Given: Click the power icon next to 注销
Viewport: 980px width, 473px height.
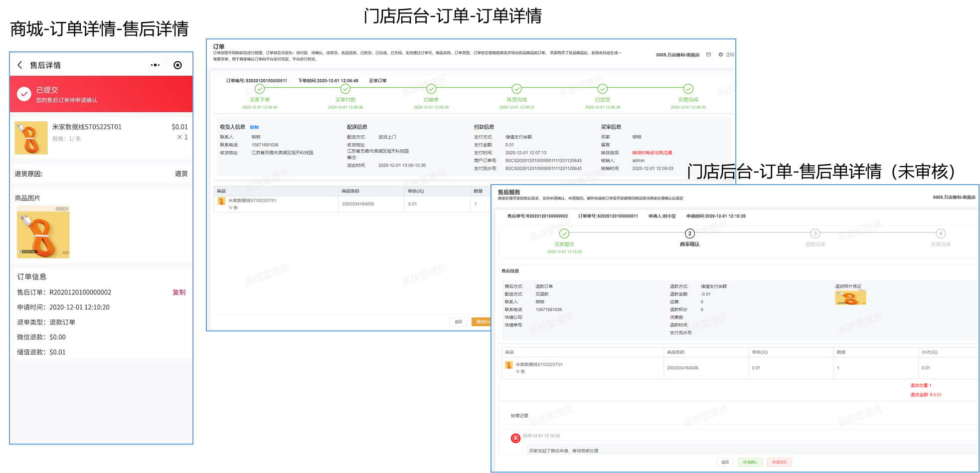Looking at the screenshot, I should point(720,54).
